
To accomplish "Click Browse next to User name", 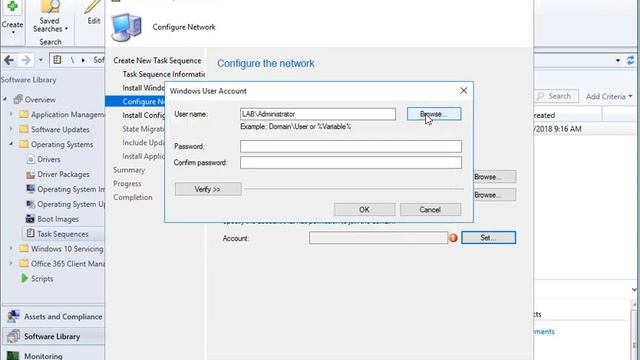I will (x=434, y=114).
